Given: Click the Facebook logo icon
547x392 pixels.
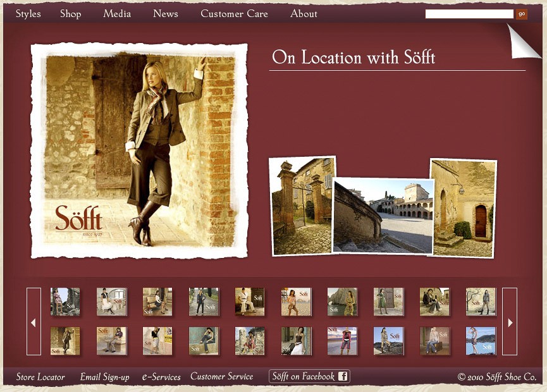Looking at the screenshot, I should point(343,376).
